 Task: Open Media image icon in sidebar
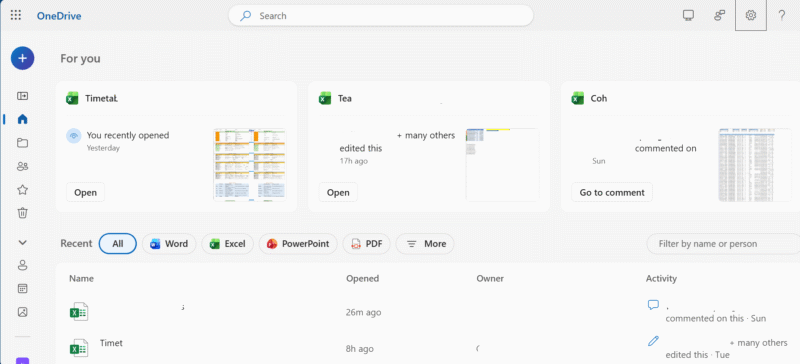pos(22,312)
